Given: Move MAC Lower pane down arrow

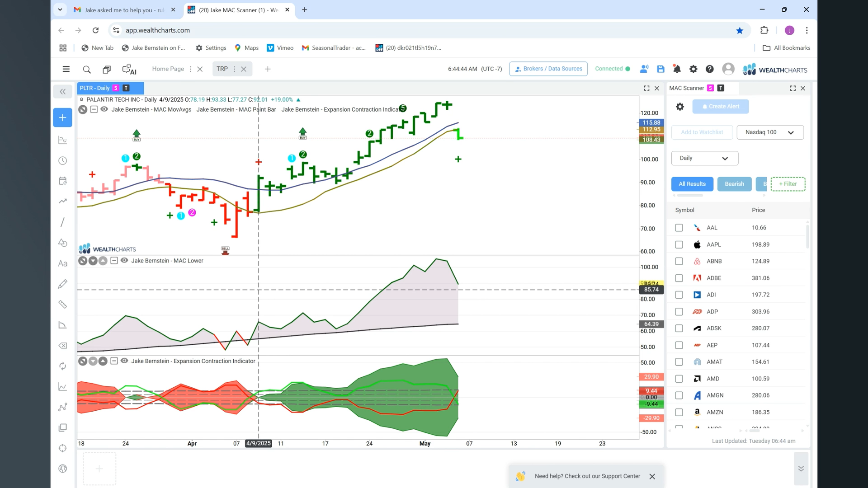Looking at the screenshot, I should [93, 261].
